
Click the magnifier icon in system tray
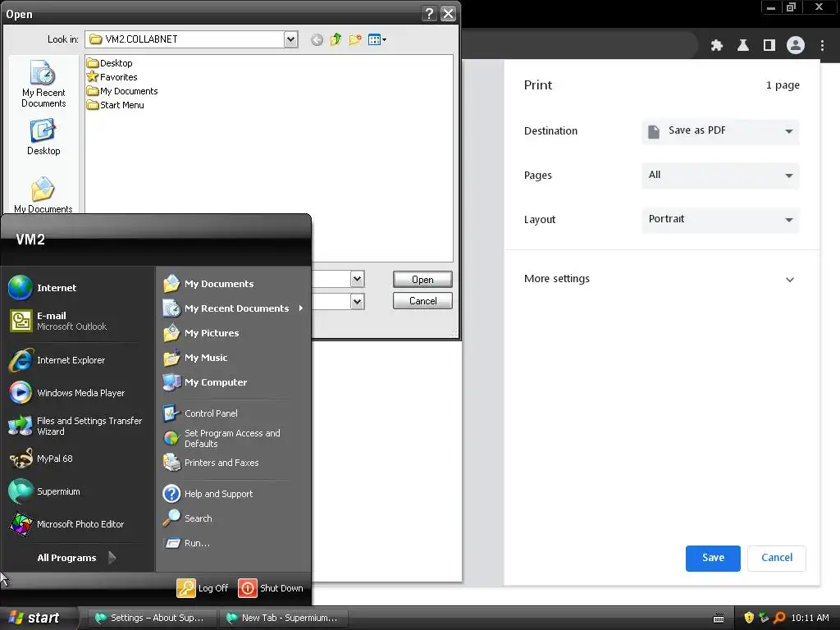(779, 618)
